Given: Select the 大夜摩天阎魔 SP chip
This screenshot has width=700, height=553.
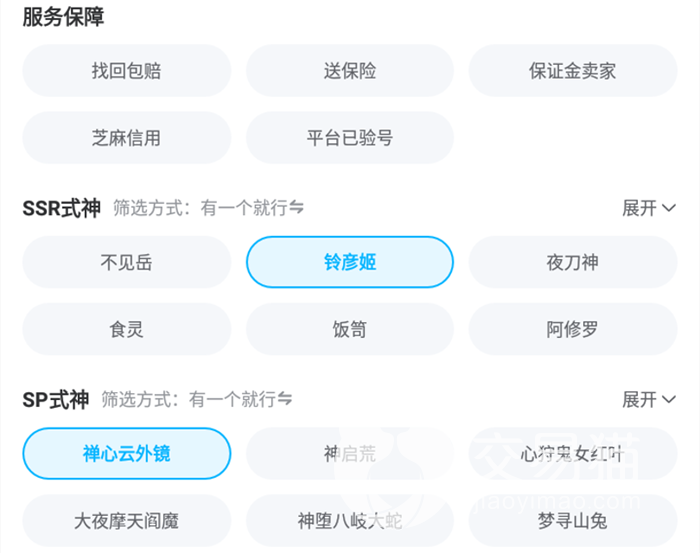Looking at the screenshot, I should [x=126, y=521].
